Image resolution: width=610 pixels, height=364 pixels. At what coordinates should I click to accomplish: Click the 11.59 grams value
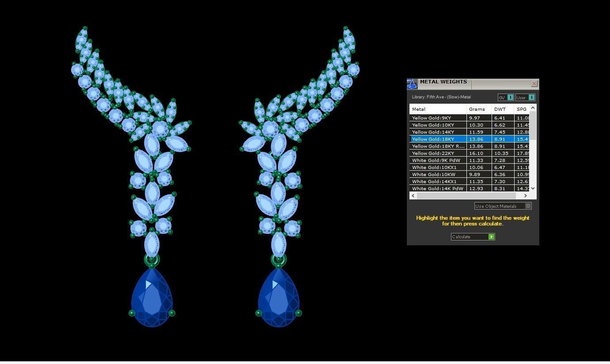tap(476, 132)
